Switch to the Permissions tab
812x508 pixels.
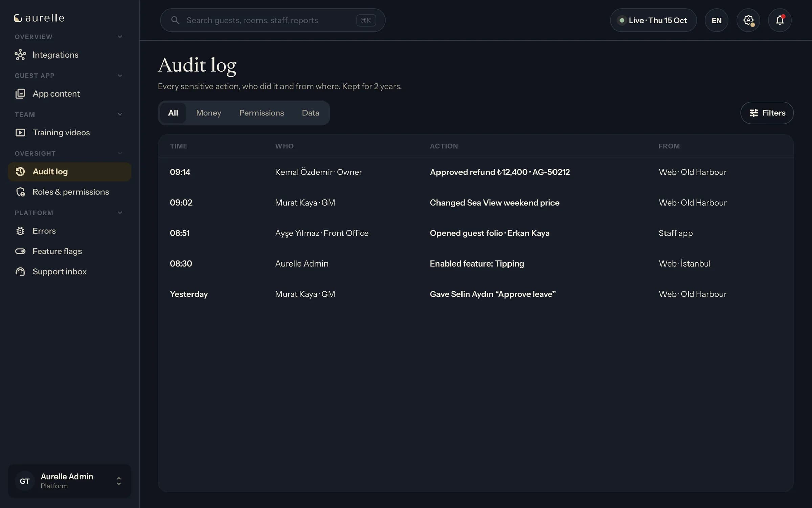tap(262, 113)
